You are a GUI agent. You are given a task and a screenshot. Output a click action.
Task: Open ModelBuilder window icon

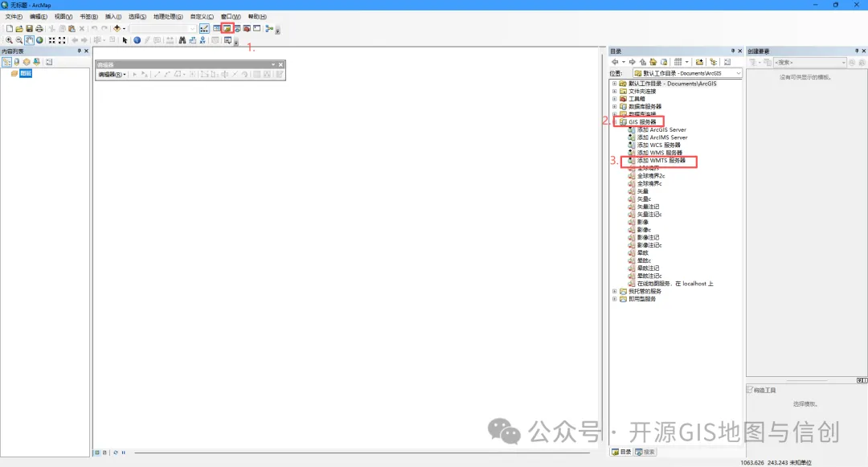click(269, 28)
